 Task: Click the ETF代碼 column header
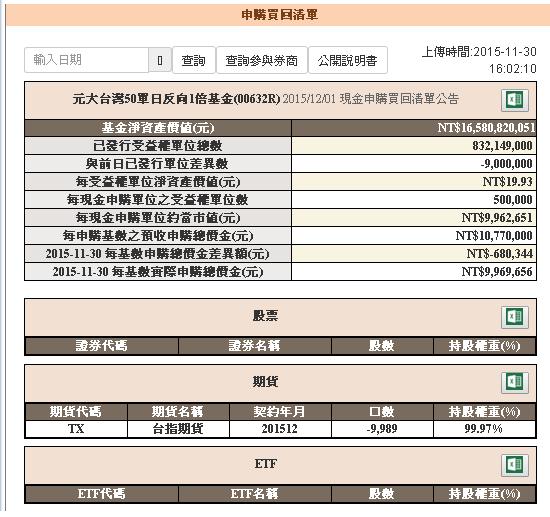tap(101, 494)
